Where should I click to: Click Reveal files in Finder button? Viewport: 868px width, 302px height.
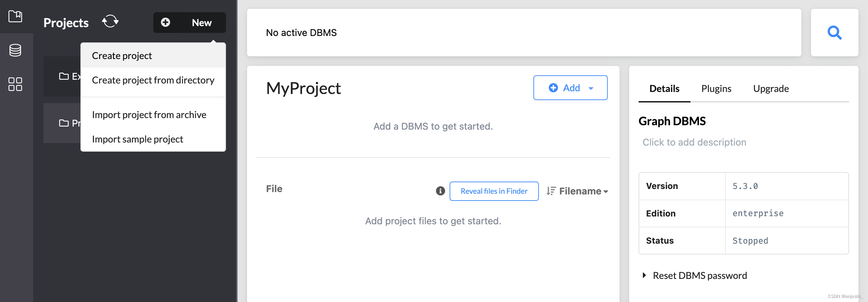494,191
